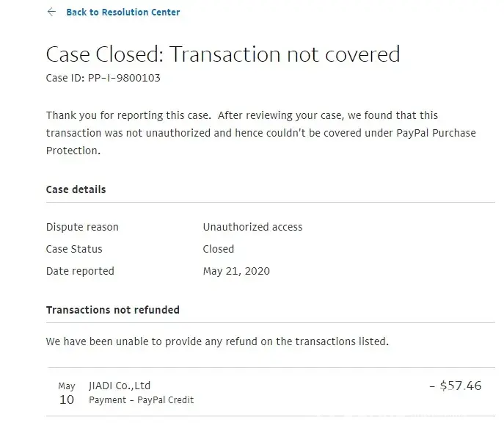The image size is (504, 434).
Task: Click the $57.46 transaction amount
Action: (456, 386)
